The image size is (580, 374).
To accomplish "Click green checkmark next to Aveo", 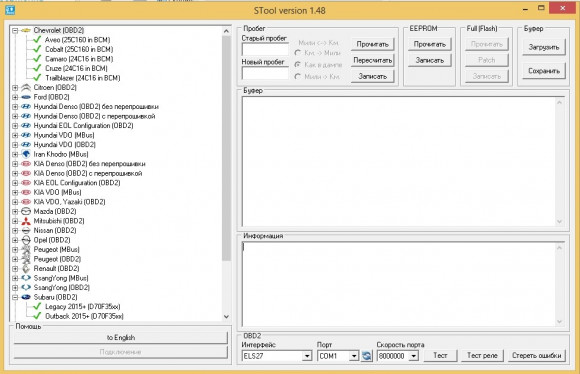I will (37, 40).
